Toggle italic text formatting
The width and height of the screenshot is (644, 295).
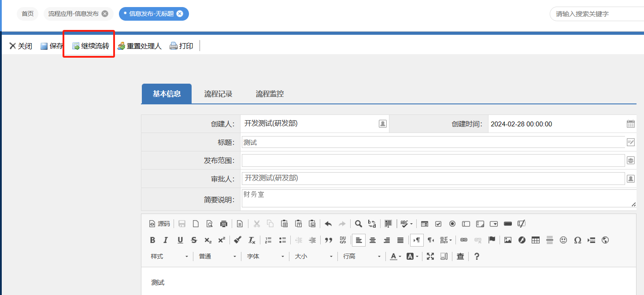pyautogui.click(x=166, y=240)
